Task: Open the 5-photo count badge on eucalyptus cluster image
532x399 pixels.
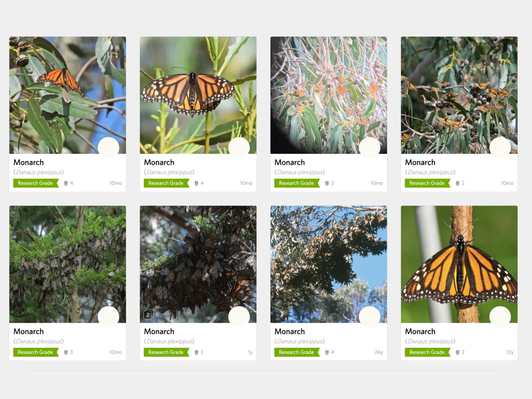Action: (x=409, y=145)
